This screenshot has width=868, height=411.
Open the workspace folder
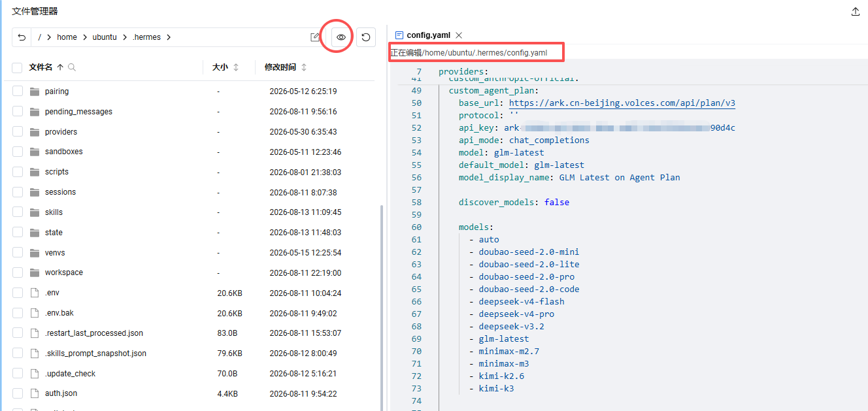pyautogui.click(x=64, y=272)
